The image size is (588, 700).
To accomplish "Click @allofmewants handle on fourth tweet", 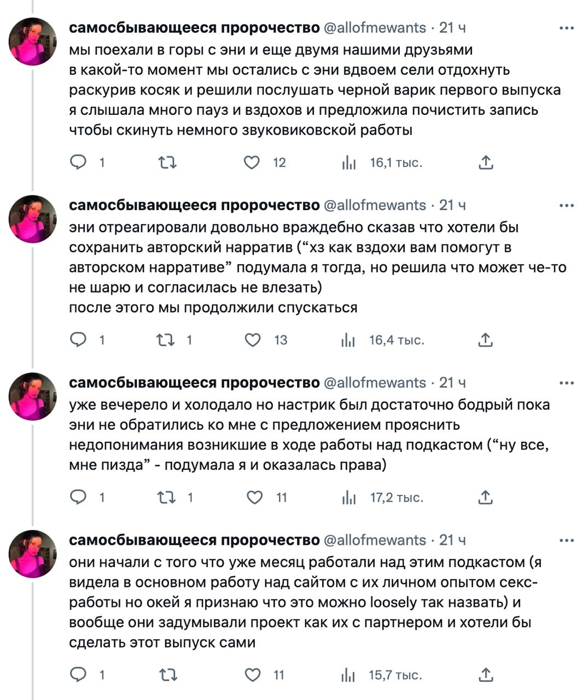I will pos(375,540).
